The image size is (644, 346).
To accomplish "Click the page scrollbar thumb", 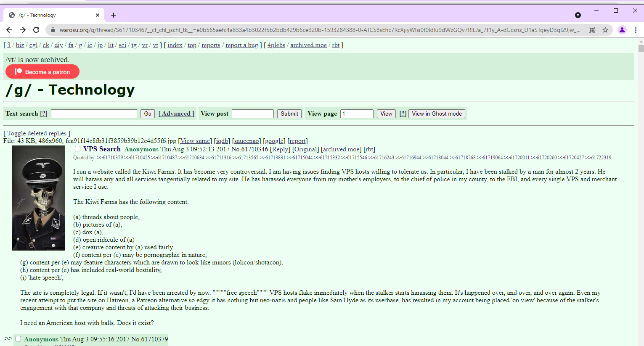I will [641, 48].
